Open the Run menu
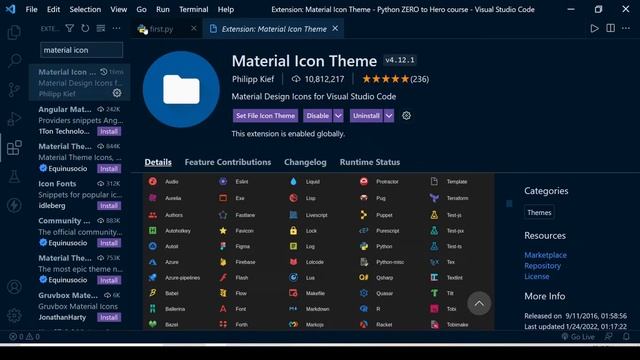640x360 pixels. (162, 9)
